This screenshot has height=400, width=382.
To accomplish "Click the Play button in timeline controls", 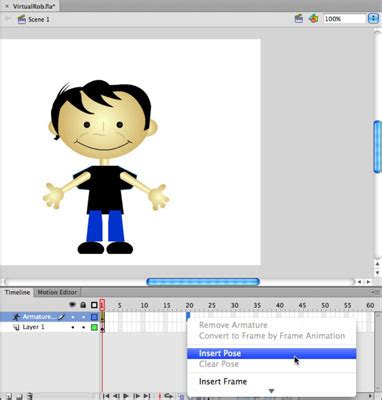I will click(x=126, y=396).
